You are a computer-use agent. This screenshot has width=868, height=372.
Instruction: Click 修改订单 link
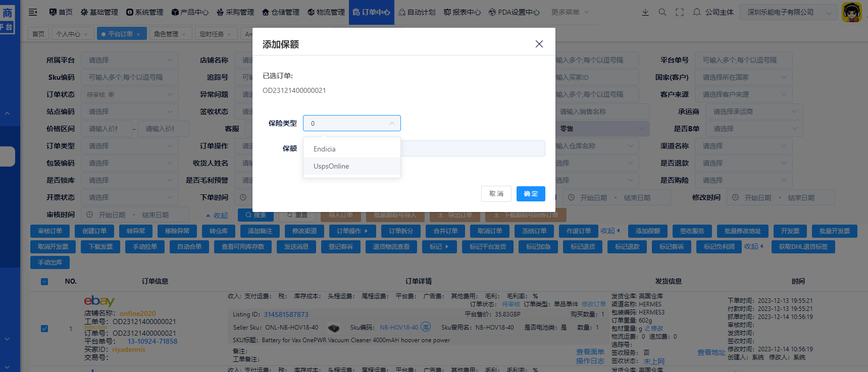tap(594, 304)
